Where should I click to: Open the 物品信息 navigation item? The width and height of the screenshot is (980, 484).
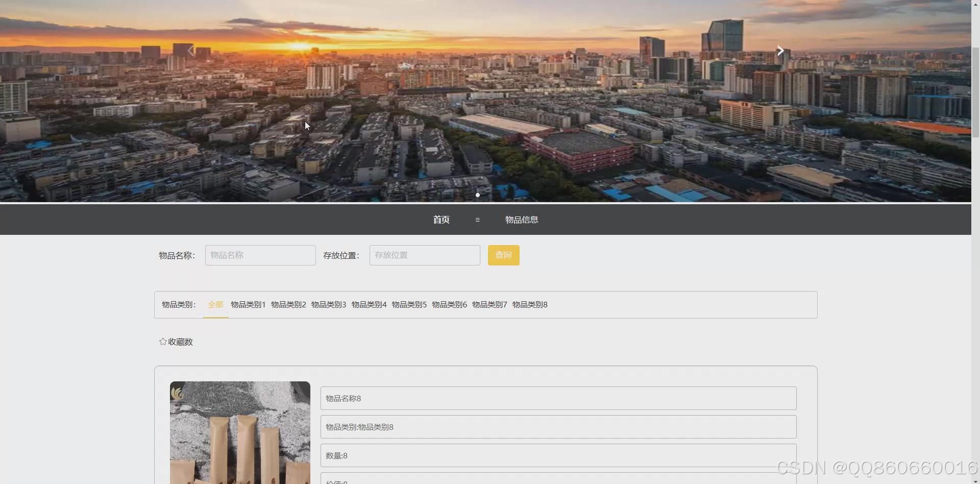click(522, 220)
